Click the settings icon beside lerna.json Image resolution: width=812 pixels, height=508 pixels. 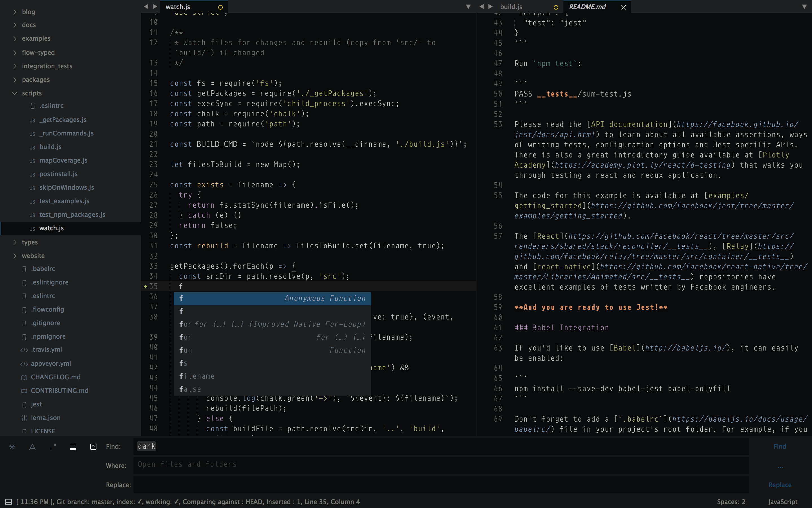click(24, 418)
